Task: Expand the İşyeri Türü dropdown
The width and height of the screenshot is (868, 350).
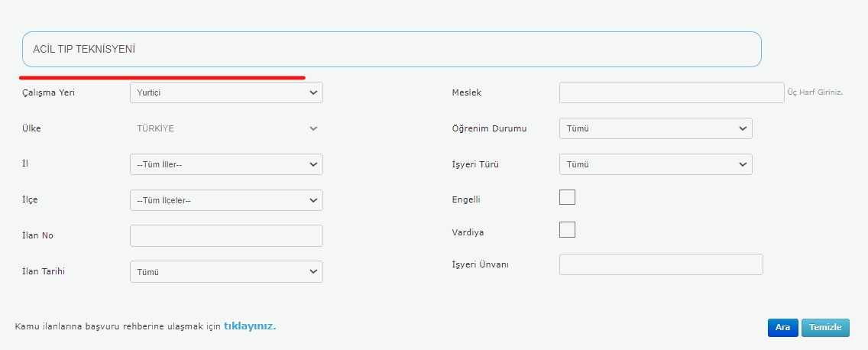Action: pyautogui.click(x=656, y=164)
